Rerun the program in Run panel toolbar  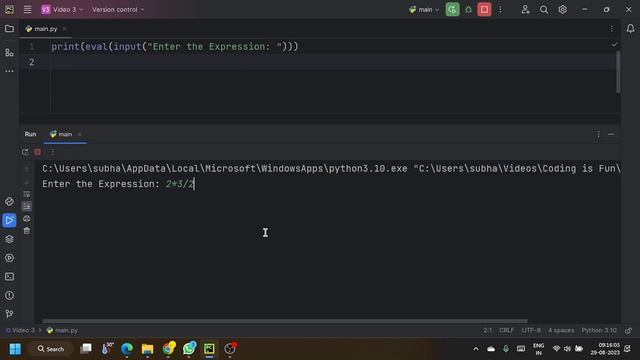click(x=25, y=152)
